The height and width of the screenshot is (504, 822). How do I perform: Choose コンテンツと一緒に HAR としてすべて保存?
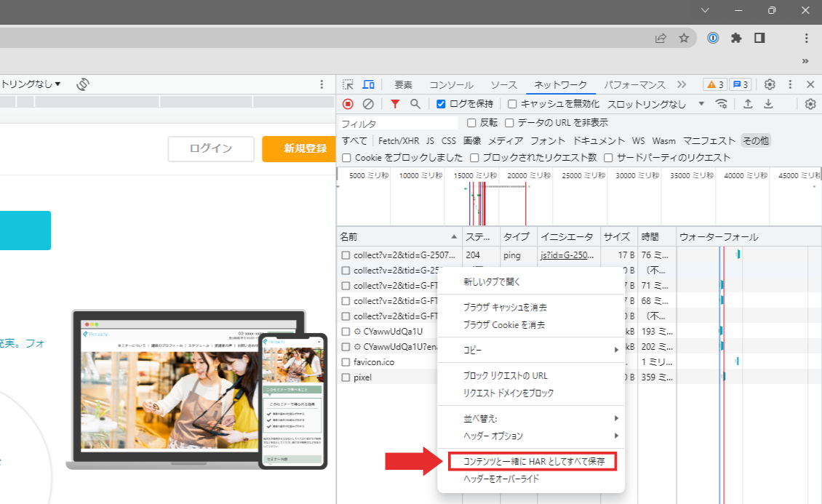[x=532, y=461]
